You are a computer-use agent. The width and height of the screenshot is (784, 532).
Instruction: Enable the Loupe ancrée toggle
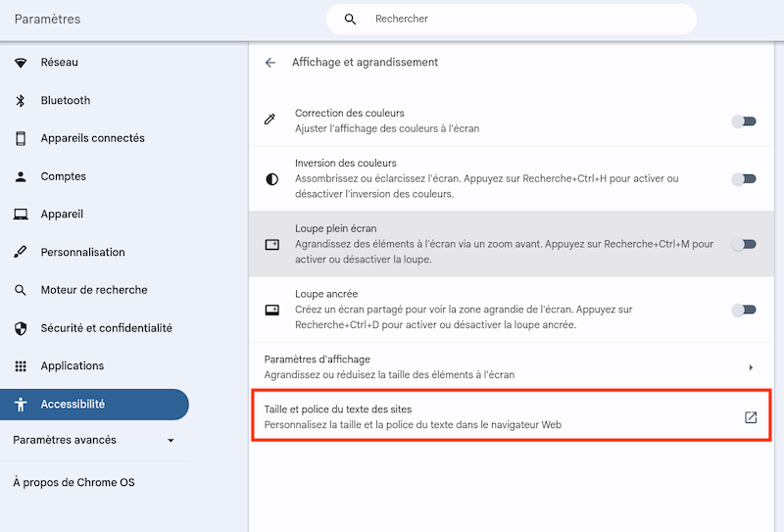(x=744, y=310)
